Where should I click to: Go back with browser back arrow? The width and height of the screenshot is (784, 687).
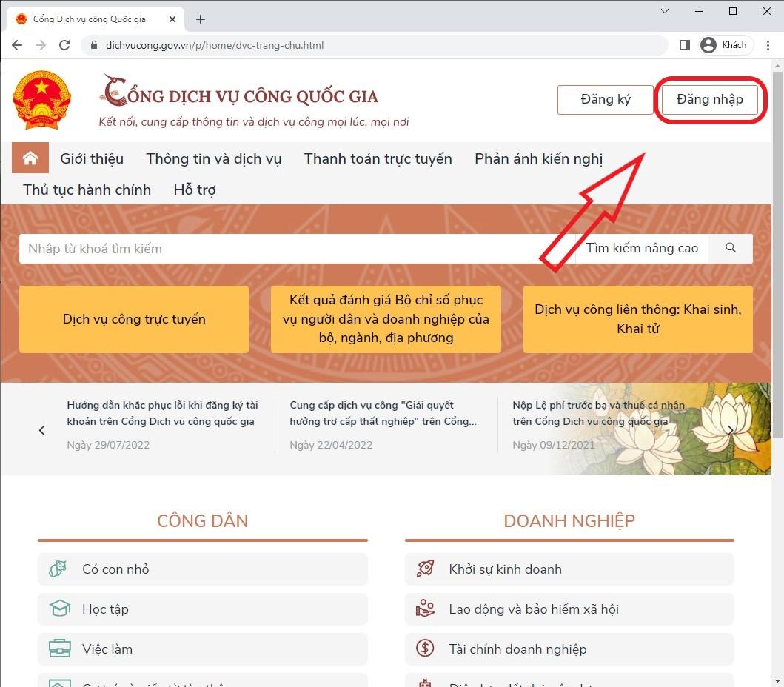(x=17, y=45)
